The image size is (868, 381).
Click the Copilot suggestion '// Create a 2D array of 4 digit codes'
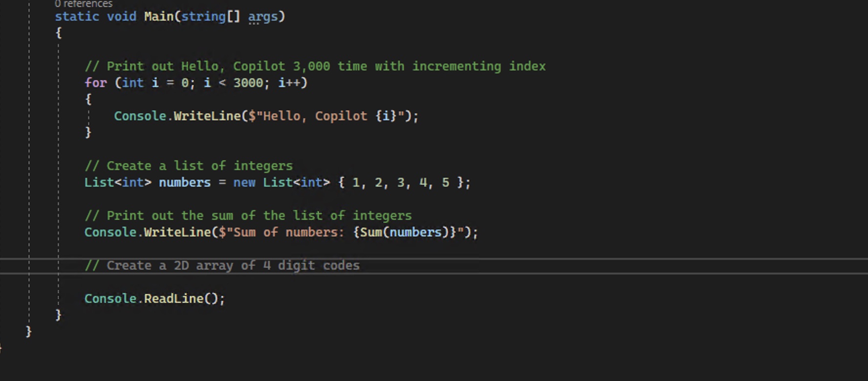[222, 266]
